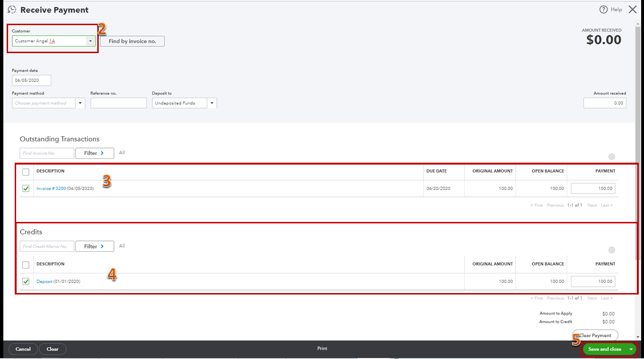644x359 pixels.
Task: Expand the Save and close dropdown arrow
Action: pyautogui.click(x=631, y=349)
